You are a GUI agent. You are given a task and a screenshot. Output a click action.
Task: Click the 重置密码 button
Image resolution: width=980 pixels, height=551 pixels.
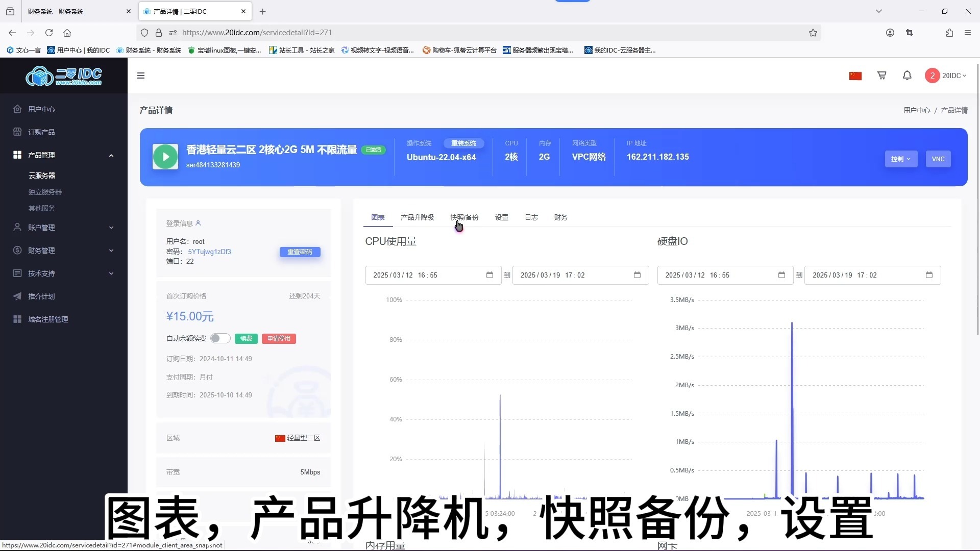300,252
